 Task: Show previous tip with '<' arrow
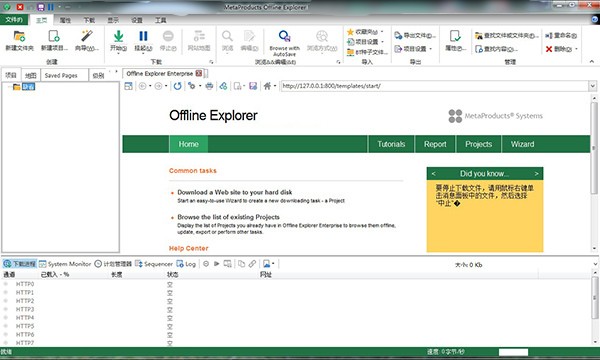(x=433, y=174)
